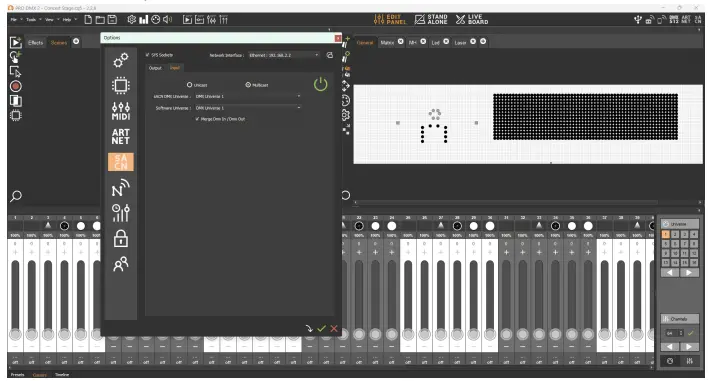Image resolution: width=710 pixels, height=381 pixels.
Task: Click the magnifier search icon in left sidebar
Action: pos(16,196)
